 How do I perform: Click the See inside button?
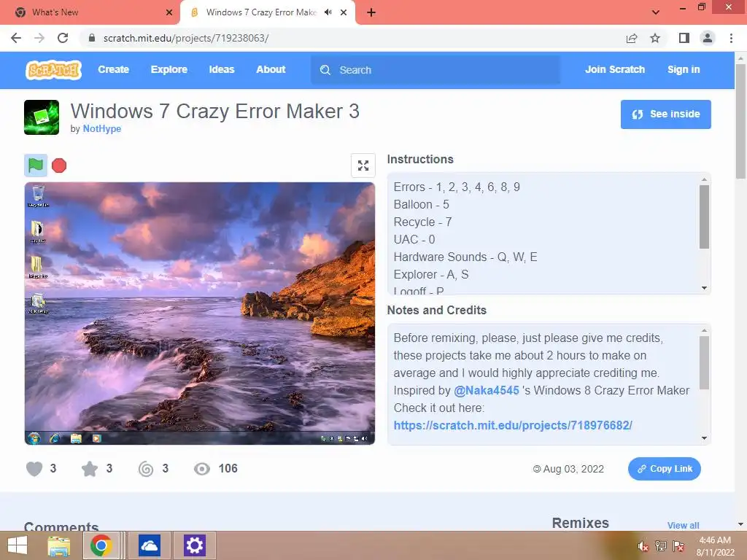665,114
